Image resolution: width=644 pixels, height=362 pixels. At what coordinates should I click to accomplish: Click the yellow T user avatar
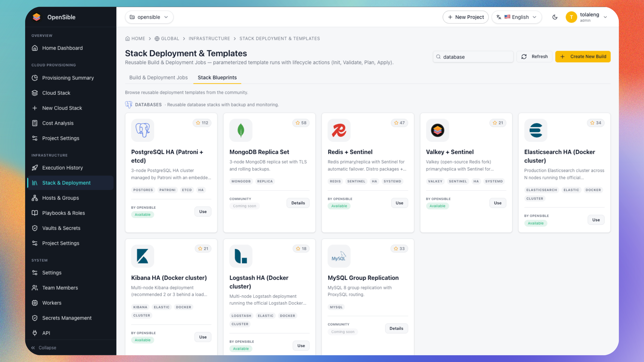(x=571, y=17)
